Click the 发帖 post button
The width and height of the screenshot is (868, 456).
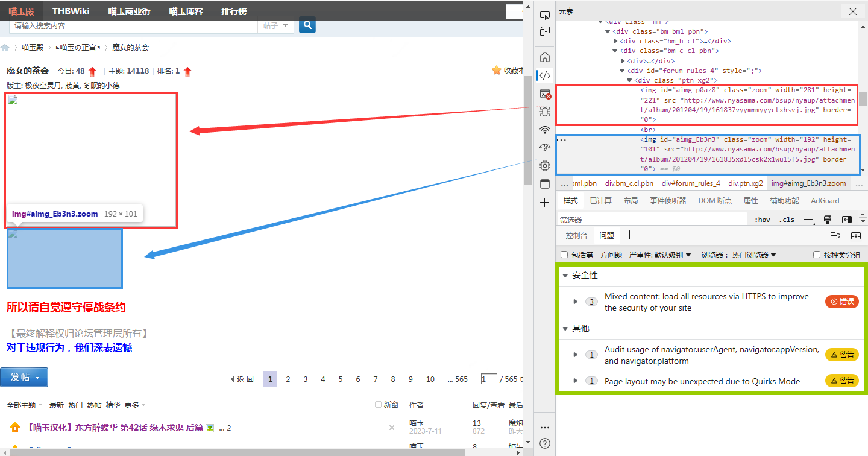pos(24,377)
